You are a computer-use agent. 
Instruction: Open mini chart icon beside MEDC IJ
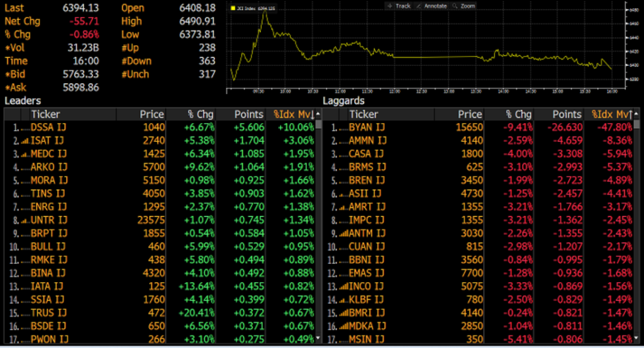click(x=25, y=155)
